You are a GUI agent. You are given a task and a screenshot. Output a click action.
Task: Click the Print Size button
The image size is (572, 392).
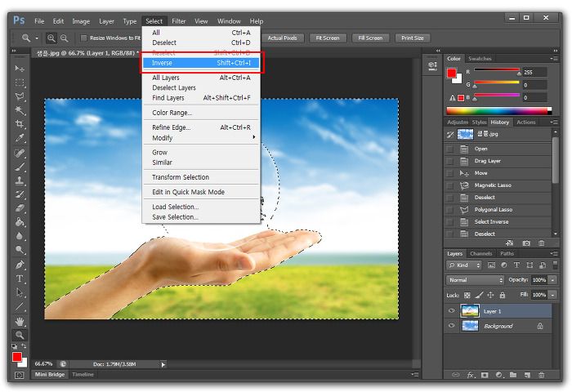tap(413, 38)
